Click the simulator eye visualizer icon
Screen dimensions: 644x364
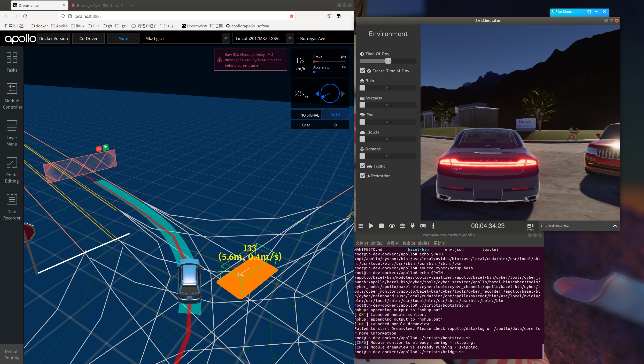(392, 226)
